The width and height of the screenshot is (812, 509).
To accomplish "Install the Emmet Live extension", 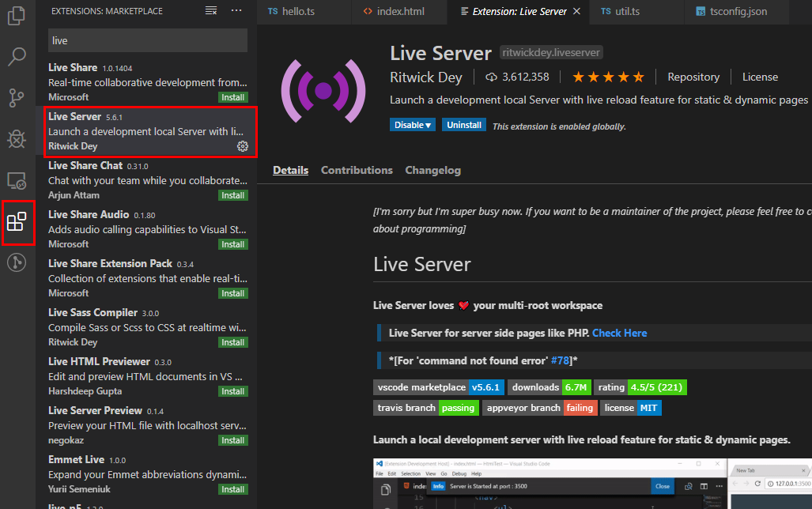I will [x=233, y=489].
